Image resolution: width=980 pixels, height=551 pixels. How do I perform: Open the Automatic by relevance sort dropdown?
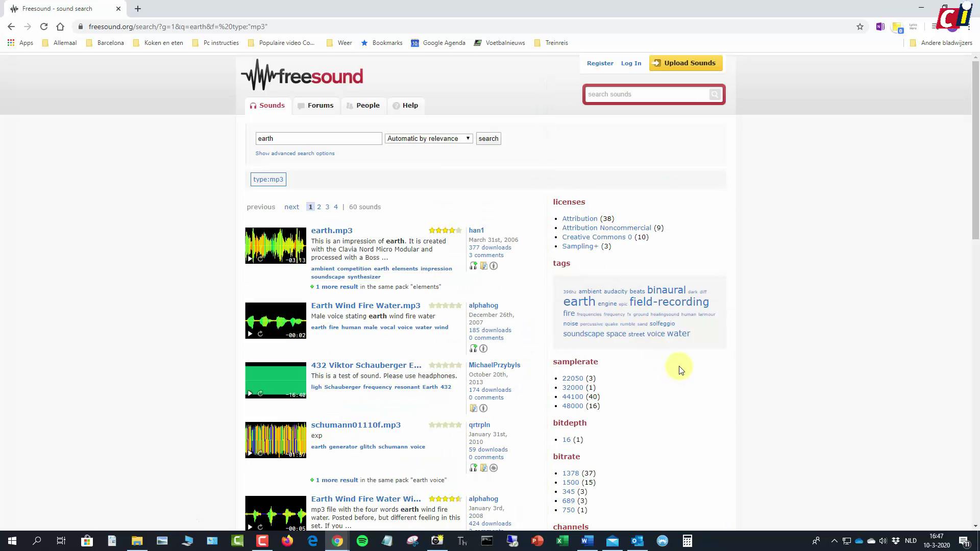(x=428, y=138)
